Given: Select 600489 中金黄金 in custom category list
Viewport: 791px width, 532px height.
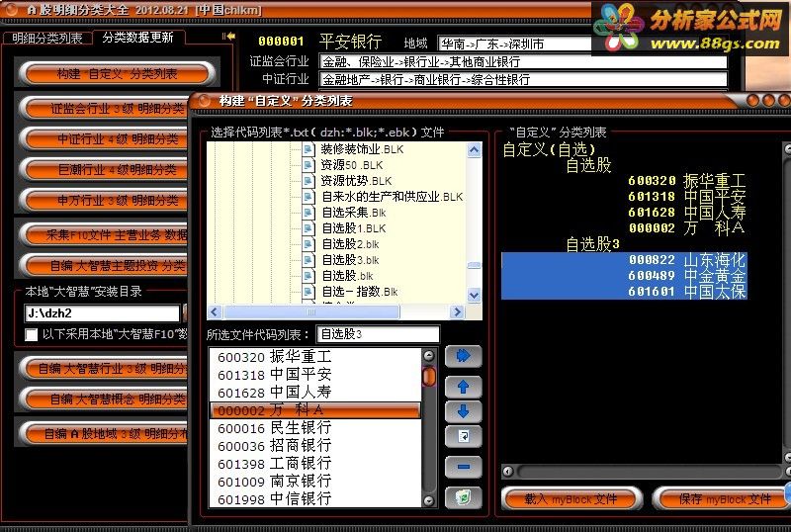Looking at the screenshot, I should click(x=624, y=276).
